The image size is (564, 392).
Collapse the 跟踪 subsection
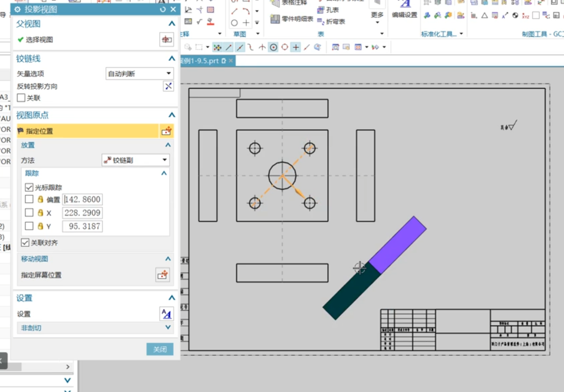(x=164, y=173)
